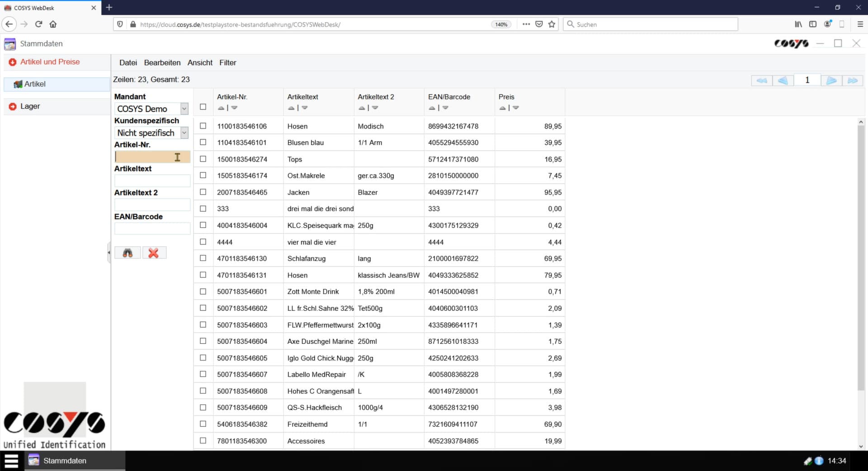Go to first page arrow
868x471 pixels.
(x=762, y=81)
